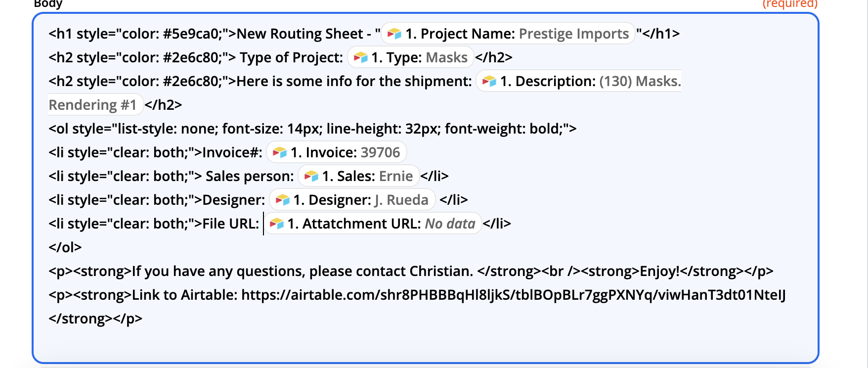Place cursor in the 'contact Christian' paragraph line

pyautogui.click(x=411, y=271)
